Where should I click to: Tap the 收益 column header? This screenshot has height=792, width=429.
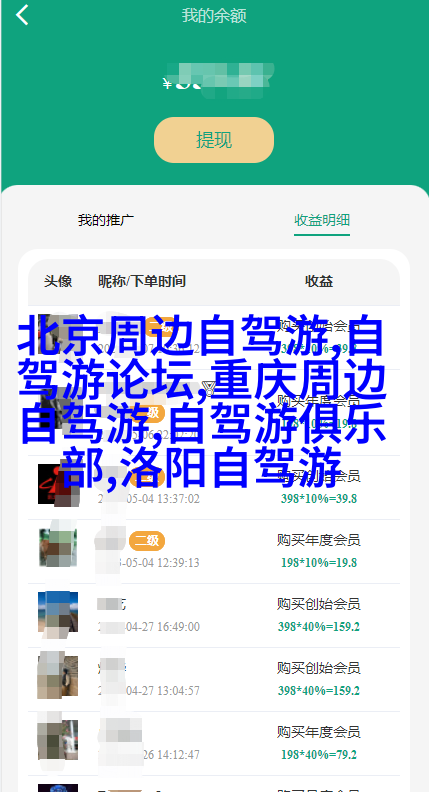[319, 281]
